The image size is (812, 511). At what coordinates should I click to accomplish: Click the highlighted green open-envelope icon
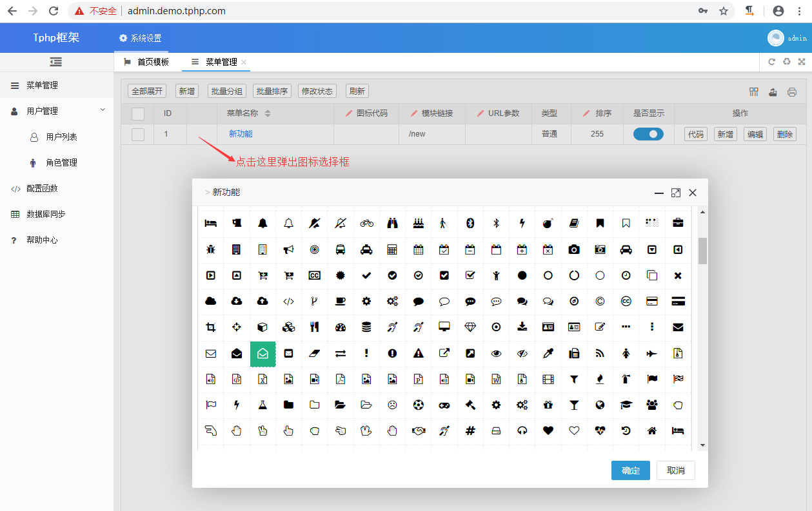(x=262, y=354)
